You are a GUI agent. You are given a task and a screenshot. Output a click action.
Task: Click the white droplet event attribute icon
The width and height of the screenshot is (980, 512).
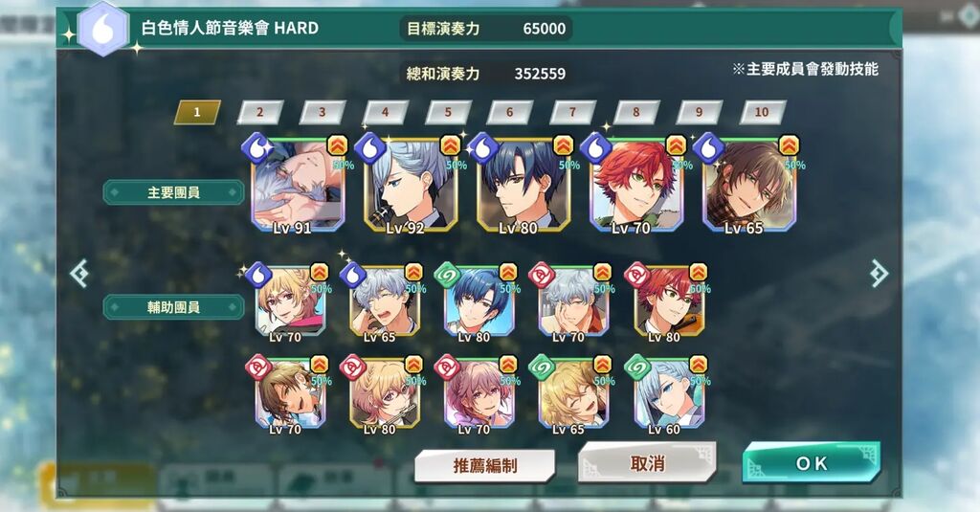[103, 30]
